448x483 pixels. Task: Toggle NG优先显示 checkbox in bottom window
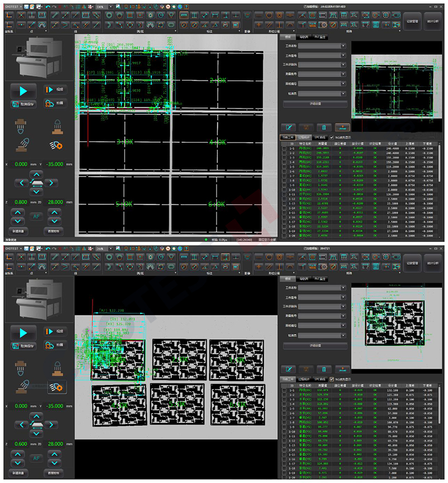click(x=332, y=379)
